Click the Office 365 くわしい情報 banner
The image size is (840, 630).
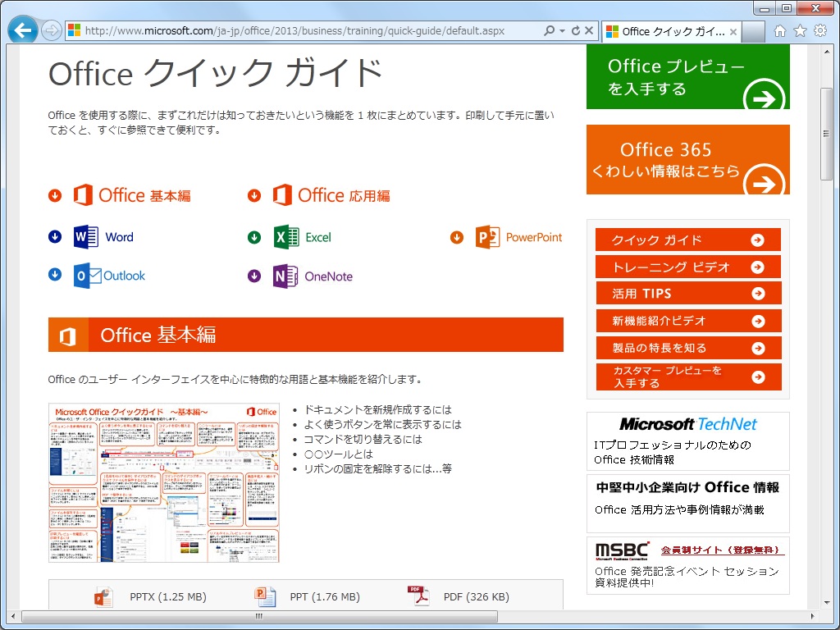click(x=687, y=158)
